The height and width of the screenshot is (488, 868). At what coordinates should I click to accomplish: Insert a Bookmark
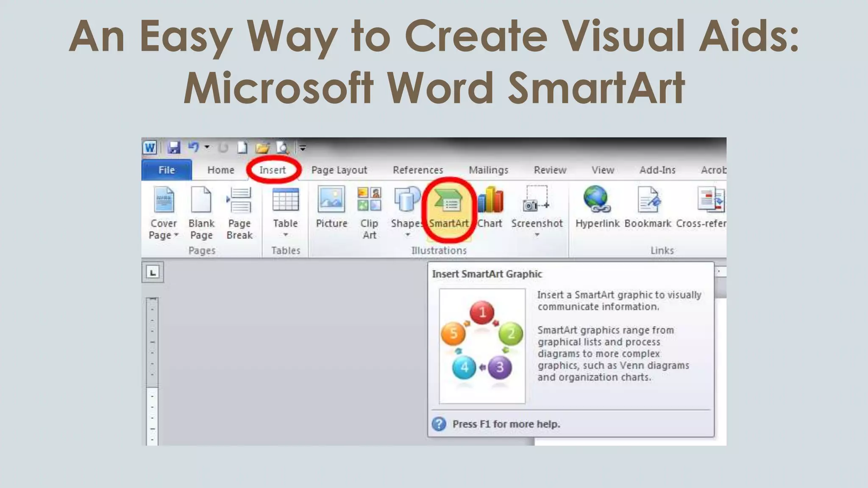pos(648,208)
